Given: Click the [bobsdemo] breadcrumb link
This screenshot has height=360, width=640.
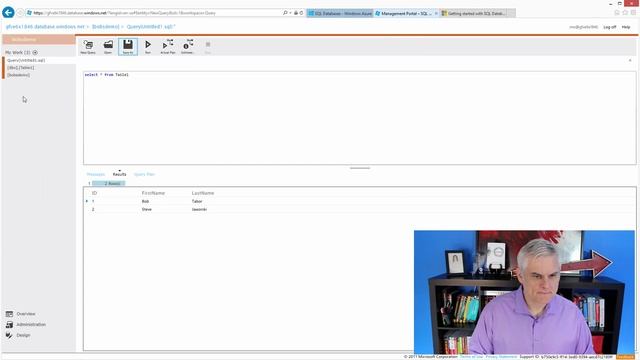Looking at the screenshot, I should [106, 27].
